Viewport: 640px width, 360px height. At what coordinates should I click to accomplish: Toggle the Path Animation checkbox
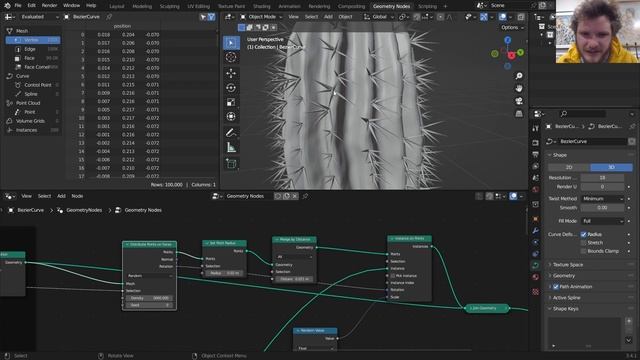pos(556,287)
